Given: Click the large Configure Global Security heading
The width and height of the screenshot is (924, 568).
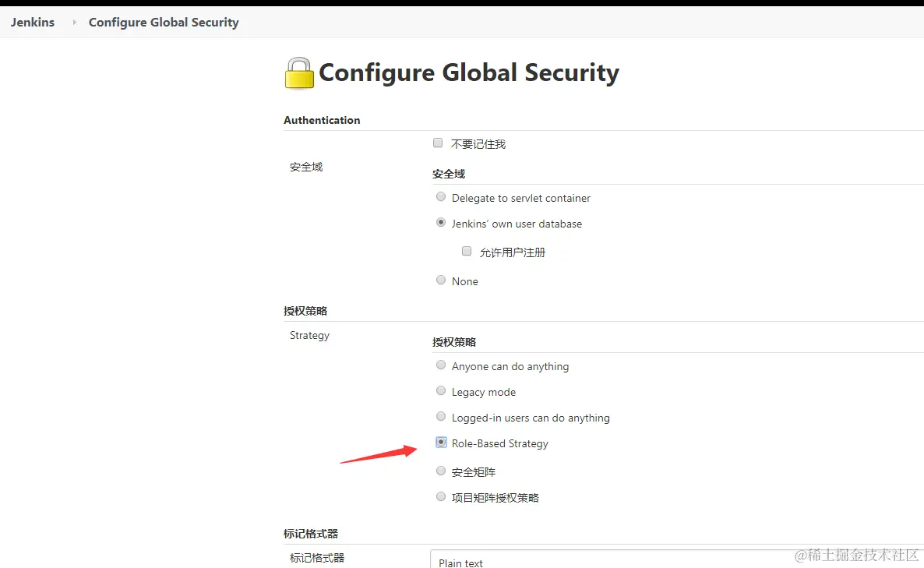Looking at the screenshot, I should tap(469, 72).
